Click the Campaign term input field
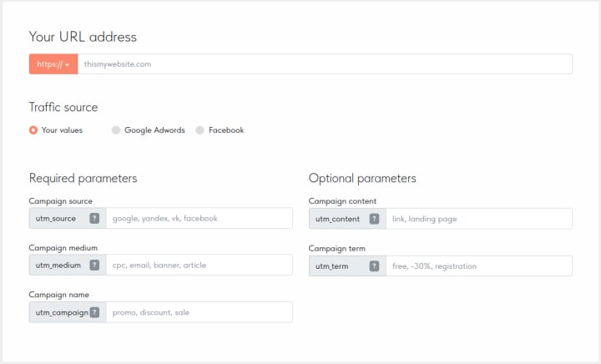 479,266
